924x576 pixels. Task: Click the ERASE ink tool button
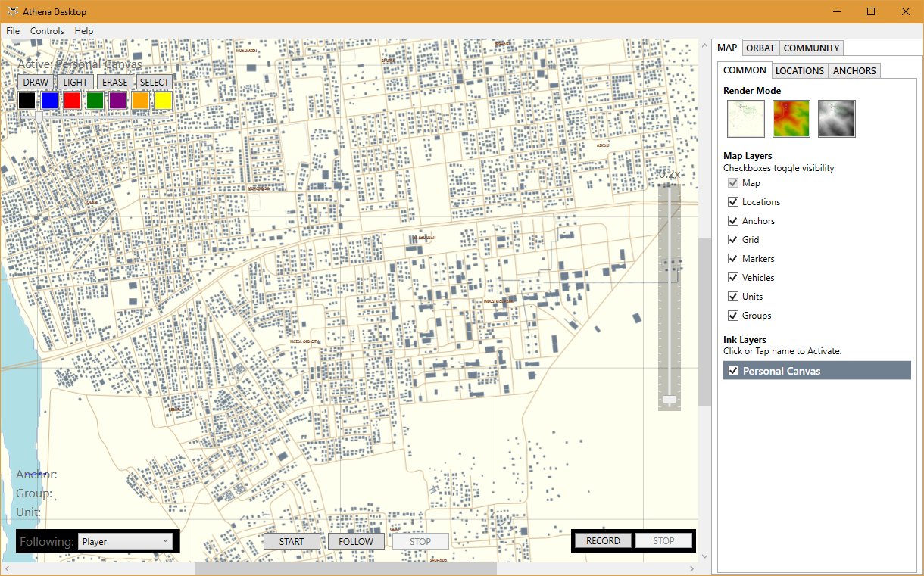[115, 82]
